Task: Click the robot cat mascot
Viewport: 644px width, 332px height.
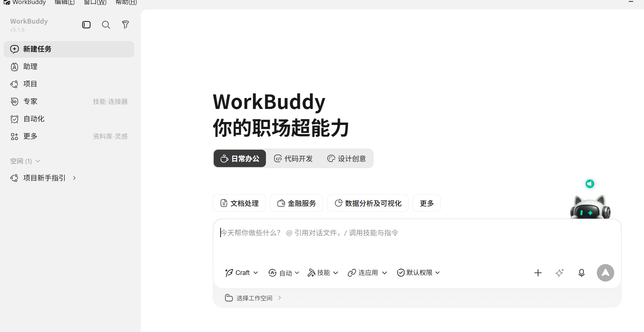Action: tap(590, 207)
